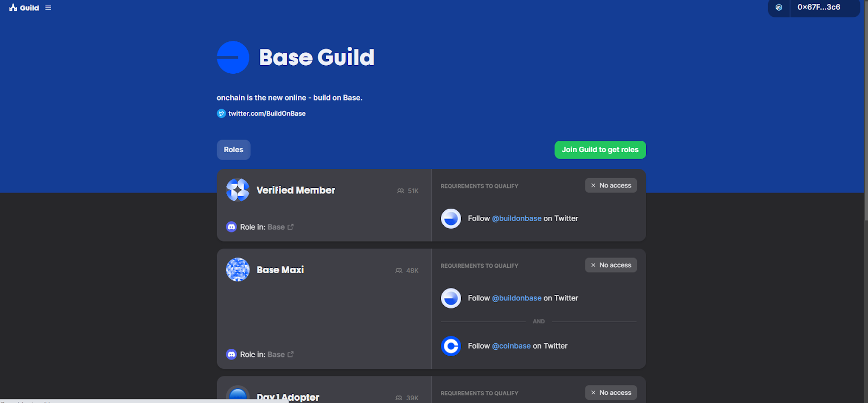Open @buildonbase link in Verified Member card
This screenshot has width=868, height=403.
(516, 218)
